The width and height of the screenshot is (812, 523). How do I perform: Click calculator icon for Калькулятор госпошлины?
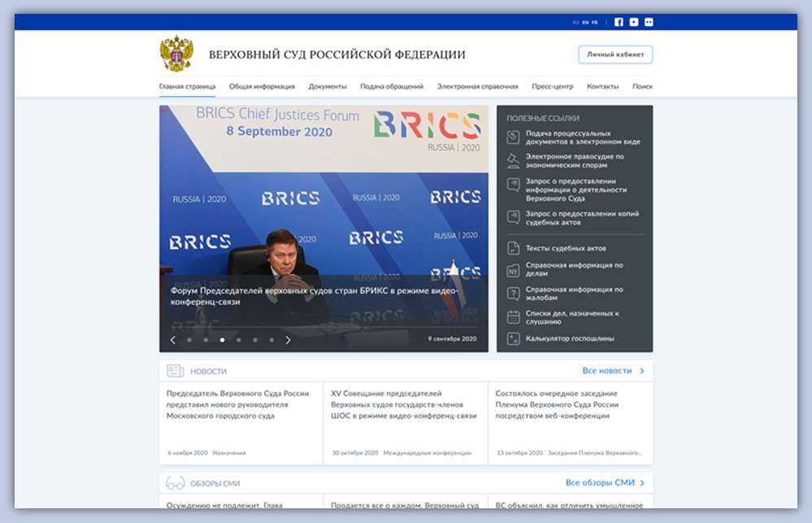pos(513,338)
